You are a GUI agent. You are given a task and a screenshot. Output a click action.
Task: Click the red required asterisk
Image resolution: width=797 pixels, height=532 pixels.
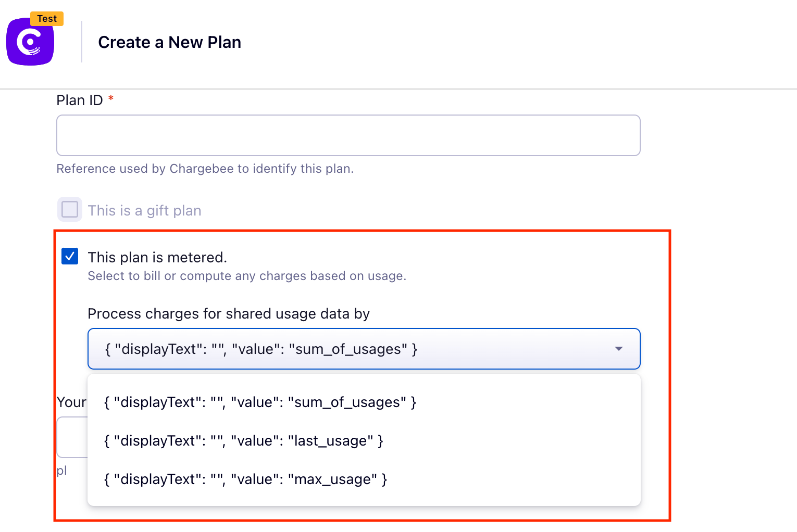111,98
